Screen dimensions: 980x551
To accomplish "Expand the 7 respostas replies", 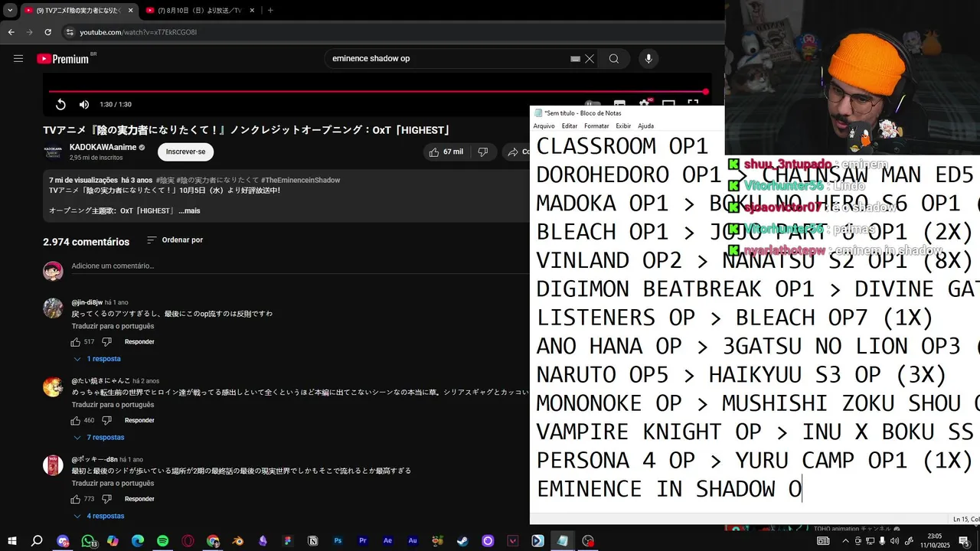I will [x=98, y=438].
